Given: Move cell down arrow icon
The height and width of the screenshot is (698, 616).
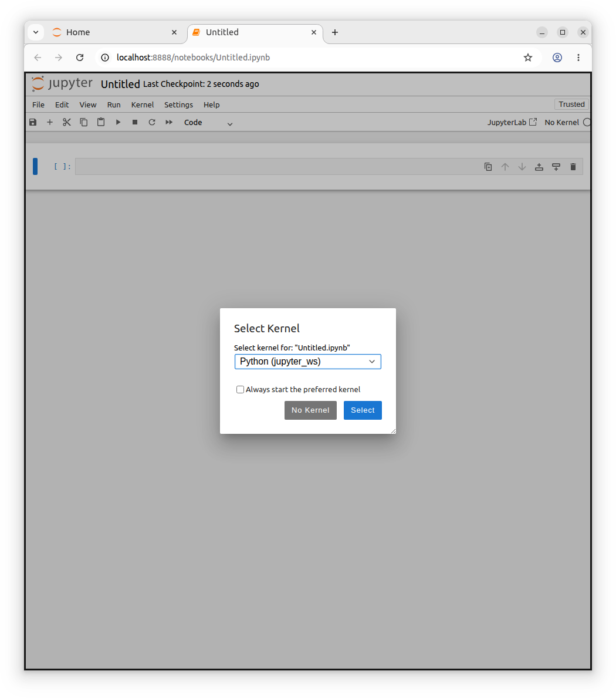Looking at the screenshot, I should [x=522, y=167].
